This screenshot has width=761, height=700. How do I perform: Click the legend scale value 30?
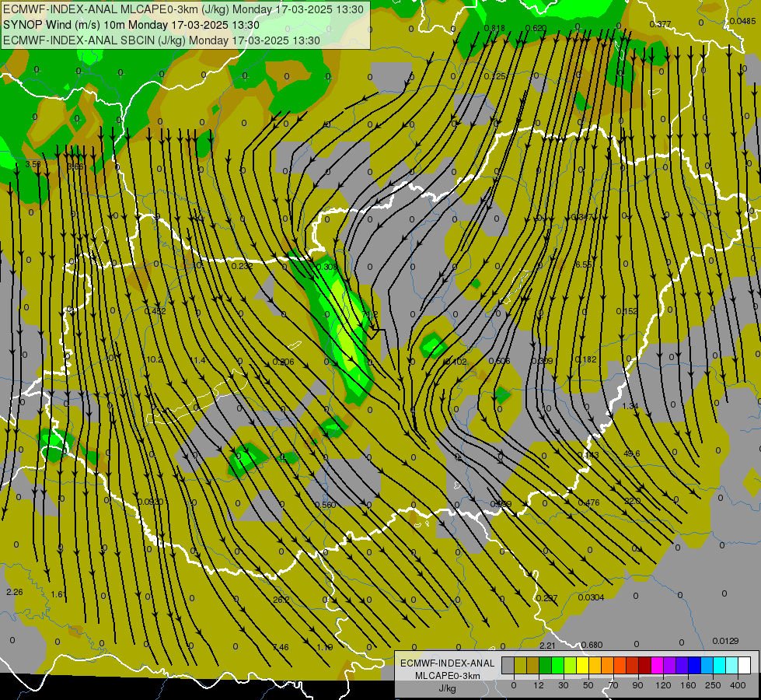[x=564, y=685]
